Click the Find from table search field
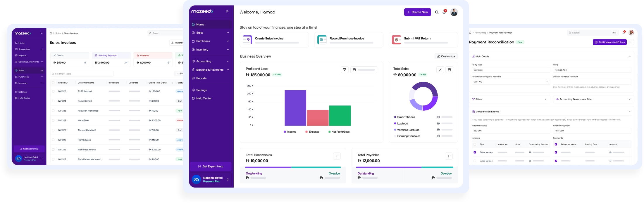Viewport: 644px width, 203px height. point(82,74)
